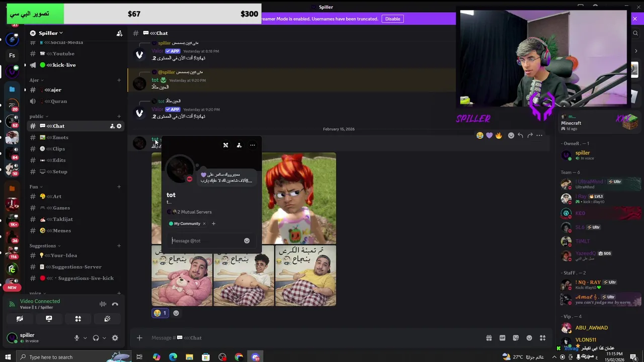The height and width of the screenshot is (362, 644).
Task: Open microphone input options arrow
Action: click(85, 338)
